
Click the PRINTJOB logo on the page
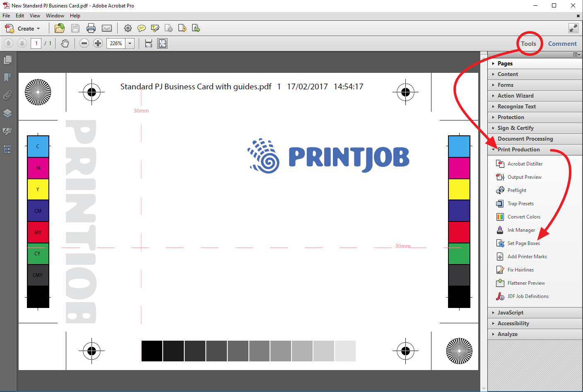(x=328, y=156)
